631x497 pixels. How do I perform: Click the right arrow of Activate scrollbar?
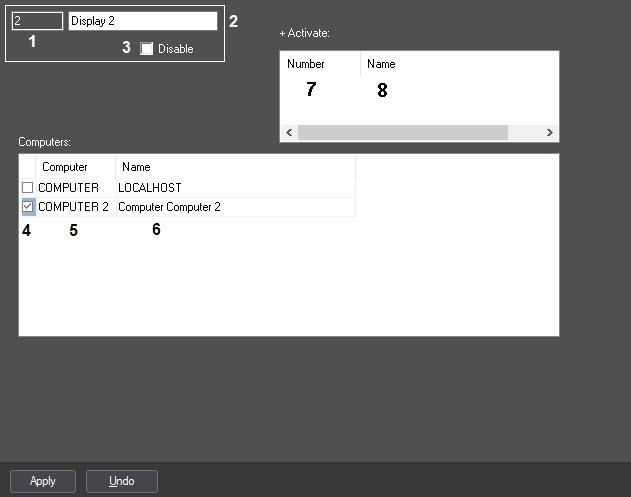pos(549,132)
